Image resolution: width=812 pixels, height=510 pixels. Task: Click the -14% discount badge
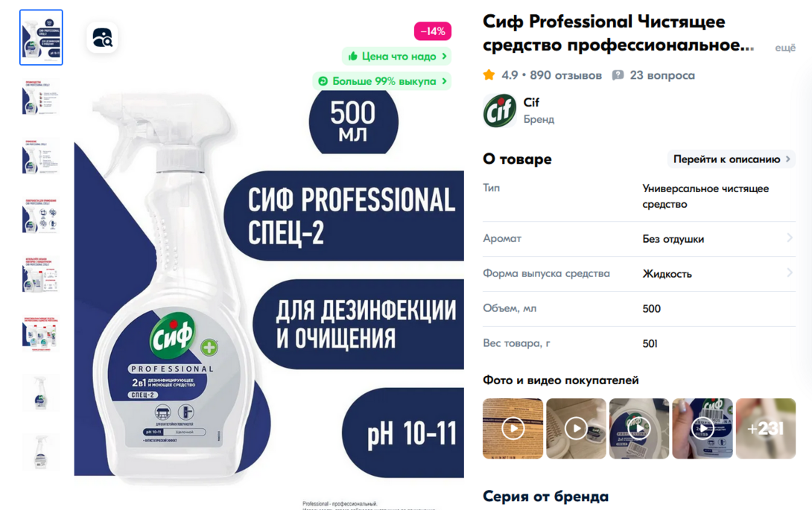pos(432,31)
